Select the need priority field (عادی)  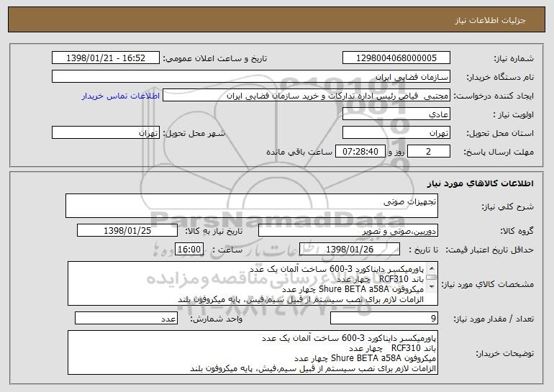tap(396, 114)
